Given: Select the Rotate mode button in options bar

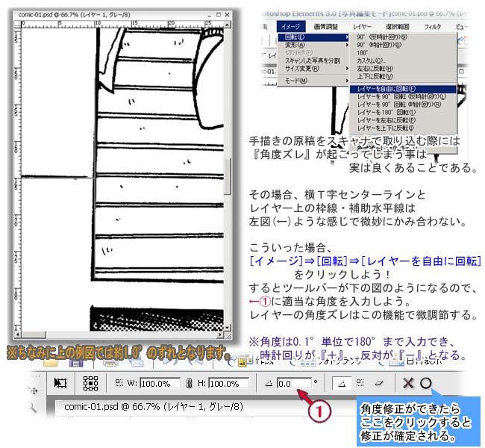Looking at the screenshot, I should coord(342,383).
